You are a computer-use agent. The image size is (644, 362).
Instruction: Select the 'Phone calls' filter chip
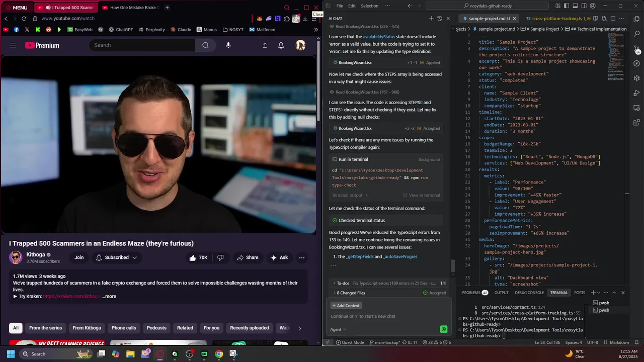124,328
